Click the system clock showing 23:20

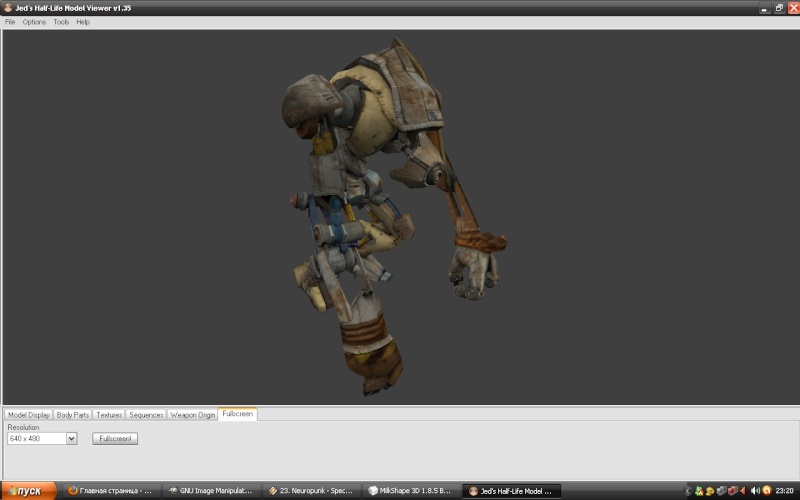pyautogui.click(x=784, y=491)
